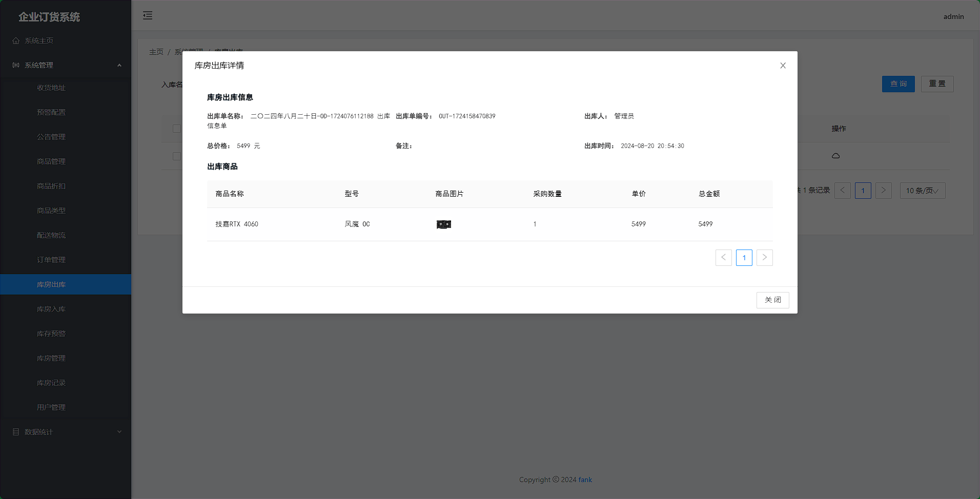Viewport: 980px width, 499px height.
Task: Click the 系统管理 menu icon
Action: (x=16, y=65)
